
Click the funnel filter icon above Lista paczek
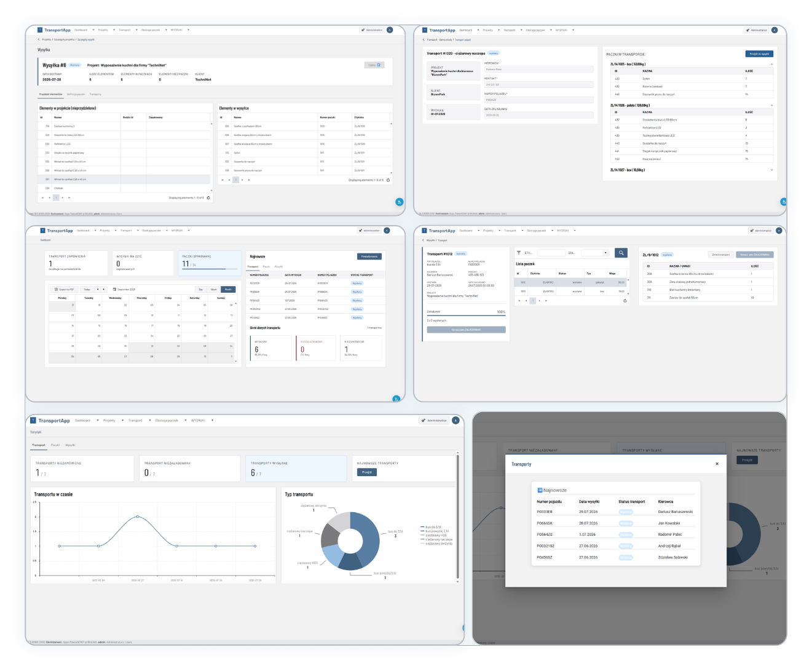519,253
